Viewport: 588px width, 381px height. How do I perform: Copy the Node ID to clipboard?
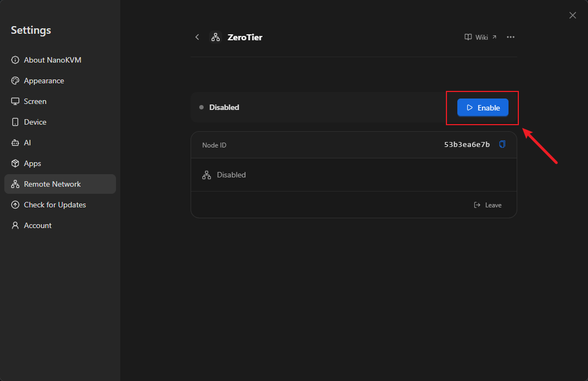pos(502,144)
